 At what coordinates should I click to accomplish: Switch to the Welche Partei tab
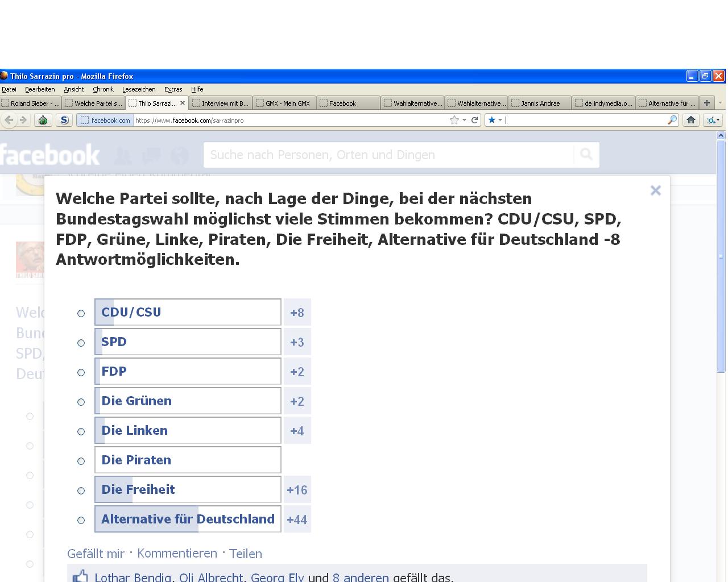point(94,103)
